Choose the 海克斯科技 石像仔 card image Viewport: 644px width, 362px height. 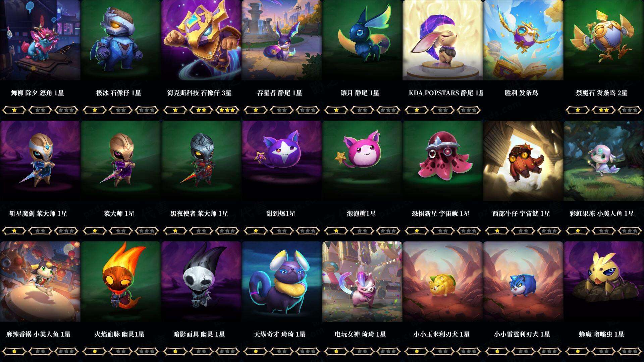(201, 40)
